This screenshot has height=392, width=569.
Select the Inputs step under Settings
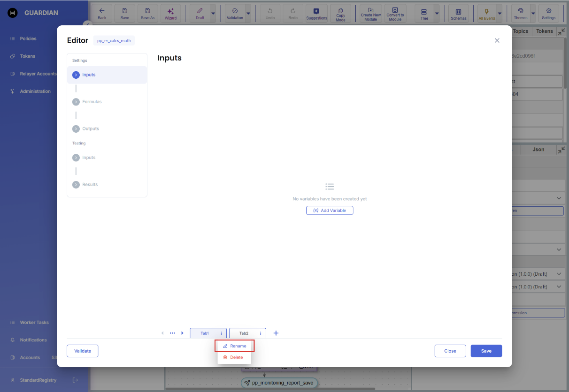(88, 75)
